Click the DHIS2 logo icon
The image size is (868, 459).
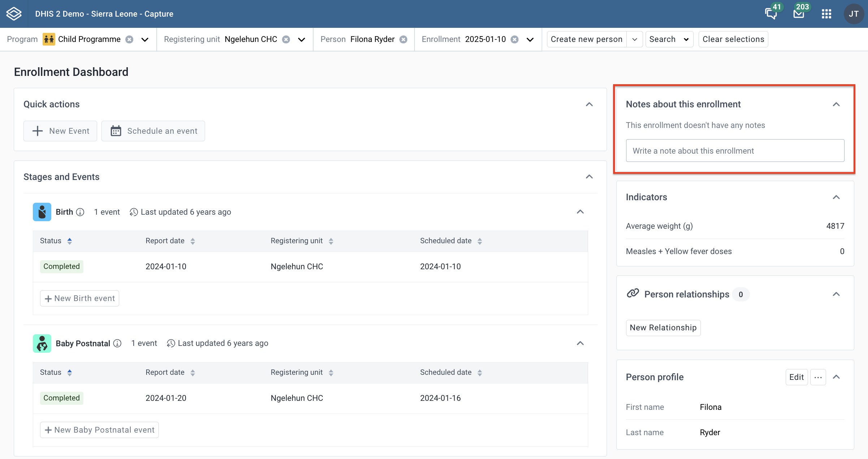tap(14, 14)
